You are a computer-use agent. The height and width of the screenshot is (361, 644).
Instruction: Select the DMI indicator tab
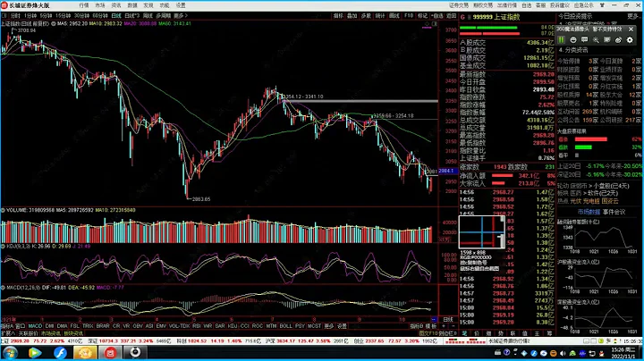pos(49,326)
